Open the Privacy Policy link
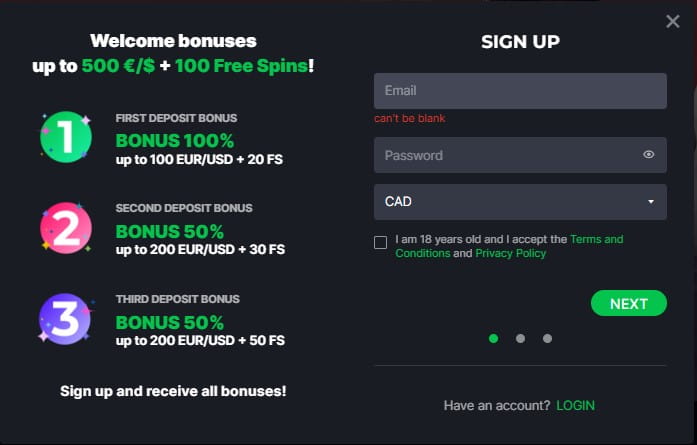Viewport: 697px width, 445px height. 510,254
